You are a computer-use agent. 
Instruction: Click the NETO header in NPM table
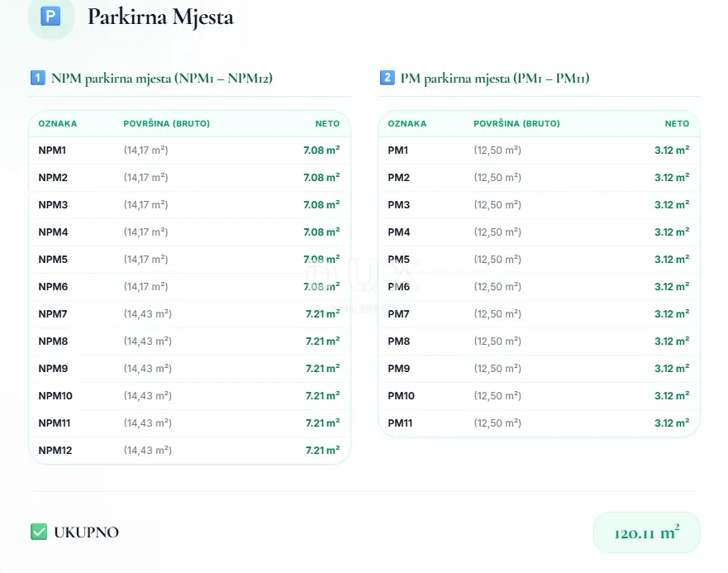click(327, 124)
